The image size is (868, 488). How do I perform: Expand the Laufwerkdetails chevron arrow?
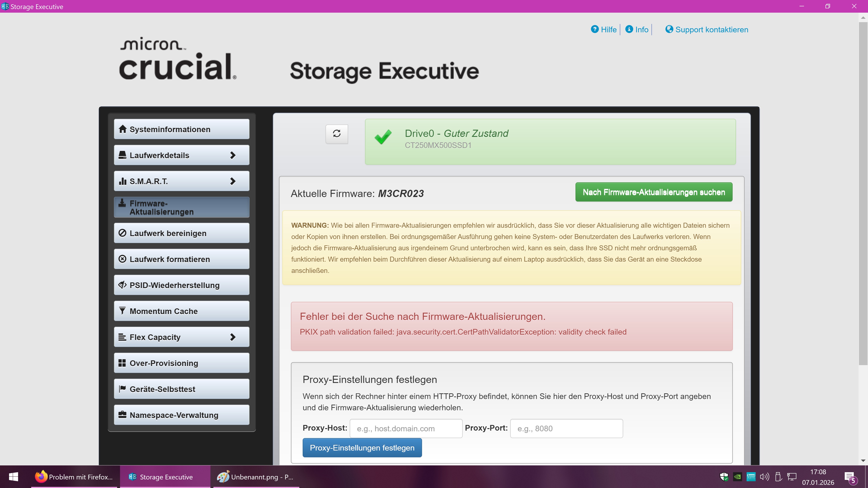tap(233, 155)
